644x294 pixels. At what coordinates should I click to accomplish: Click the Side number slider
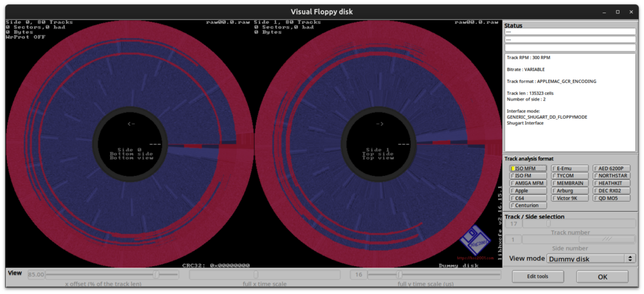pyautogui.click(x=579, y=239)
